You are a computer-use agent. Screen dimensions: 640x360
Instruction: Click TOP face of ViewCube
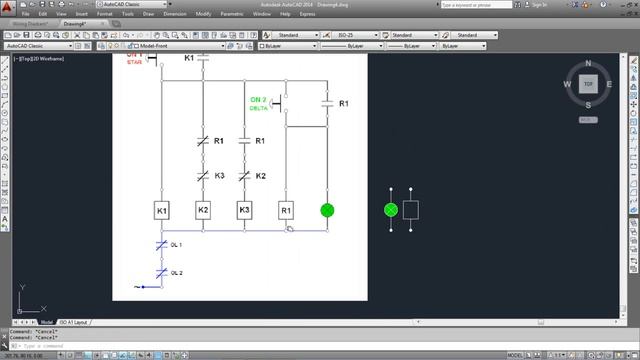pos(588,84)
